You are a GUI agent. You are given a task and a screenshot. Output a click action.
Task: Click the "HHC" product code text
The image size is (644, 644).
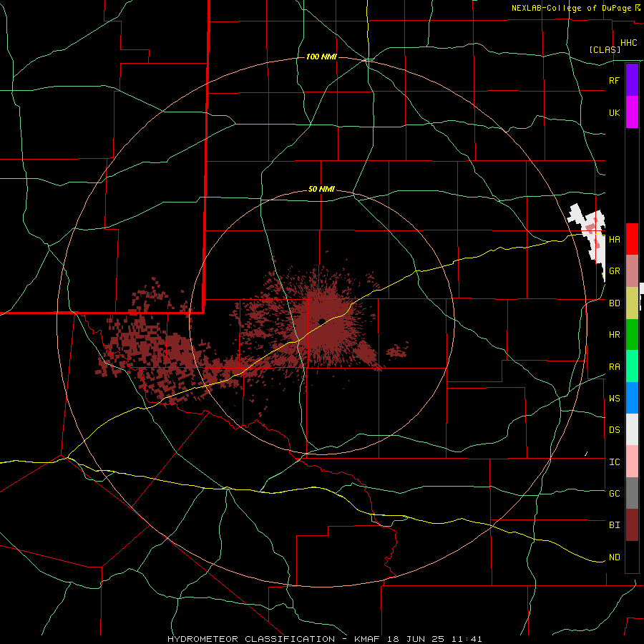[x=628, y=43]
